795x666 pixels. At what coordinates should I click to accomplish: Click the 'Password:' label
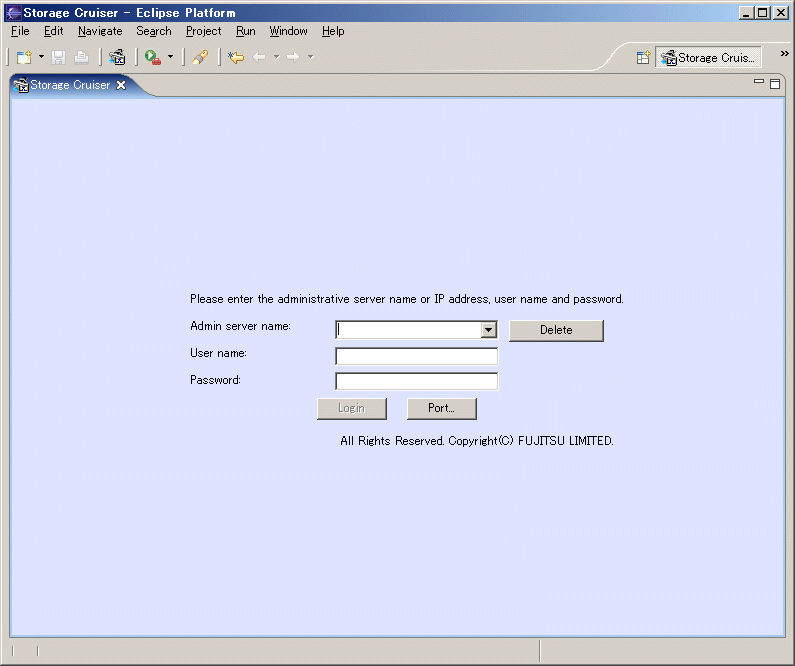215,380
